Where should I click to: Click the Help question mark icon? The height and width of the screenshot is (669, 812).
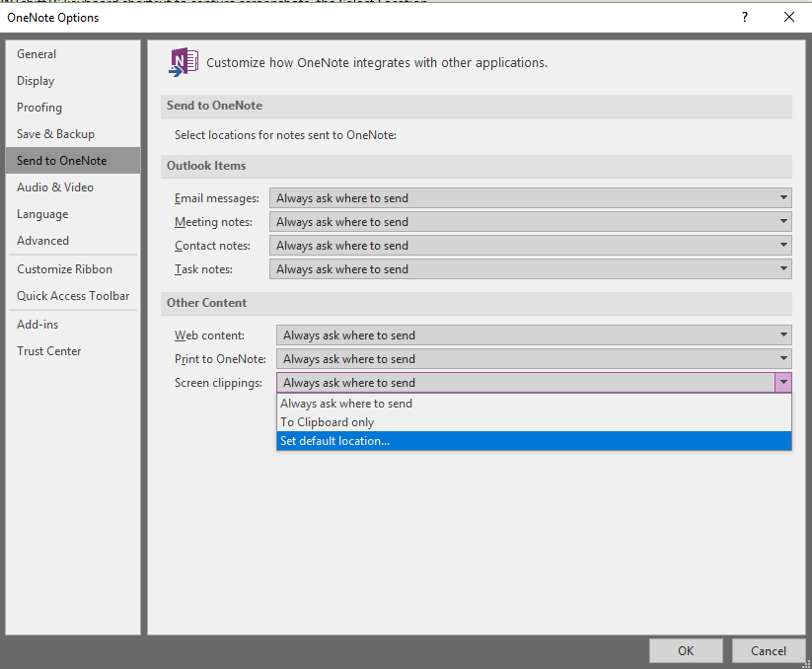tap(745, 17)
